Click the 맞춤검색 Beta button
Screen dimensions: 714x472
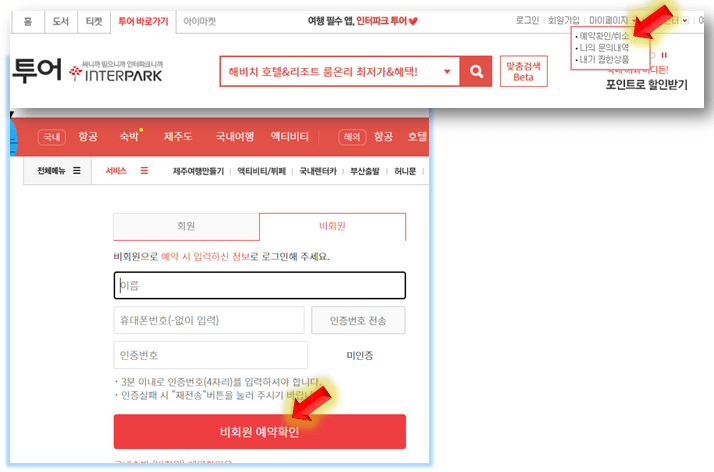coord(524,71)
